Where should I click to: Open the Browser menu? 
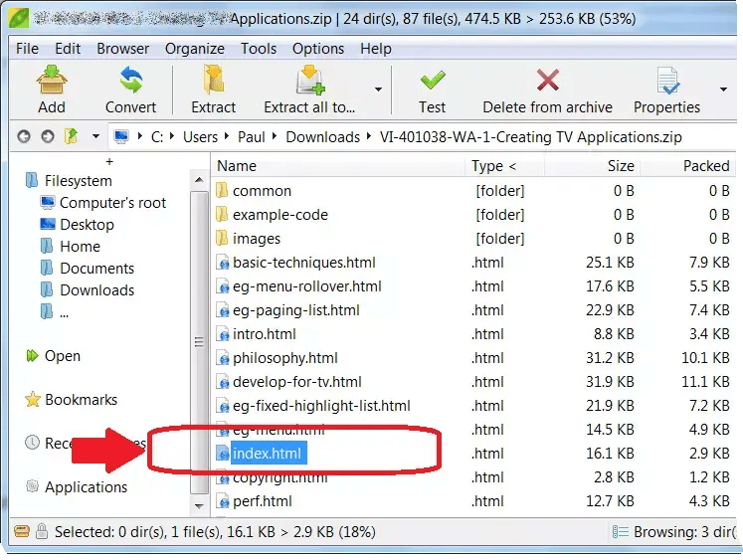pos(123,49)
